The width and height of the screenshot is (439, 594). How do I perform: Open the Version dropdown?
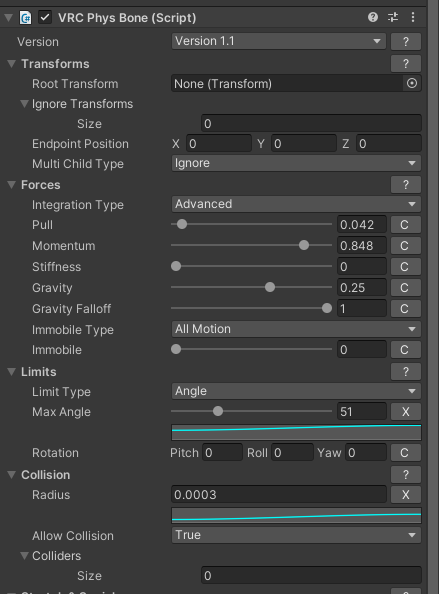(x=279, y=41)
